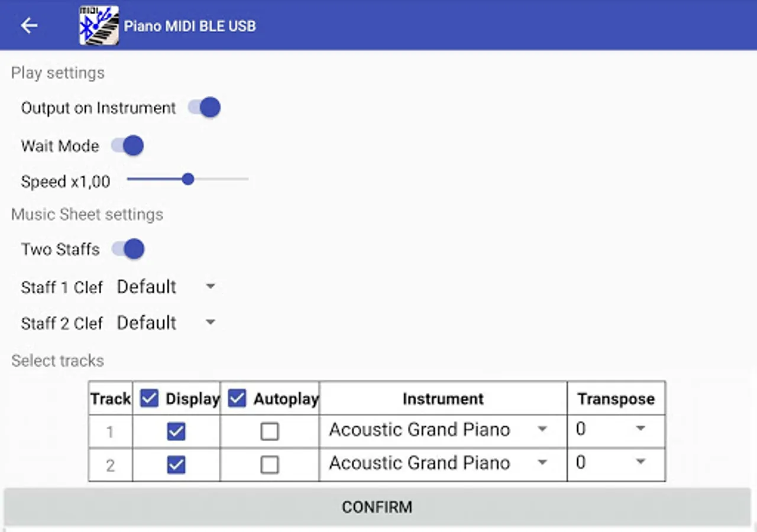Turn off Two Staffs switch

point(128,249)
